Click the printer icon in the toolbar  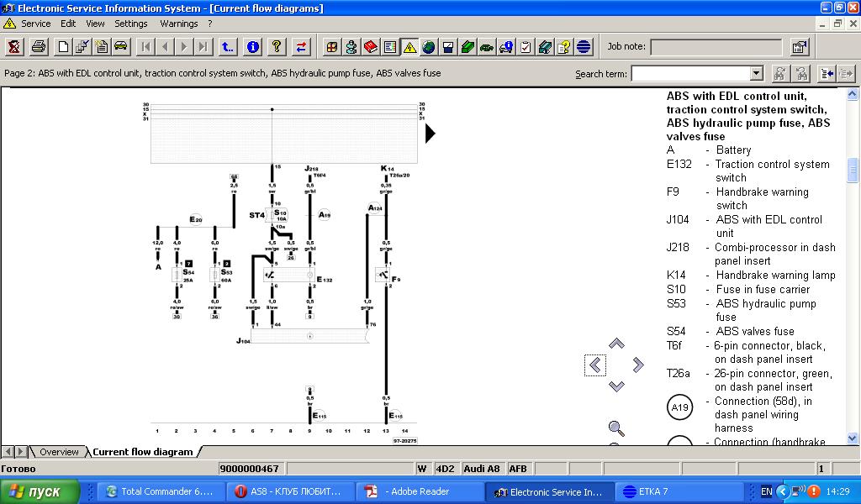[39, 47]
